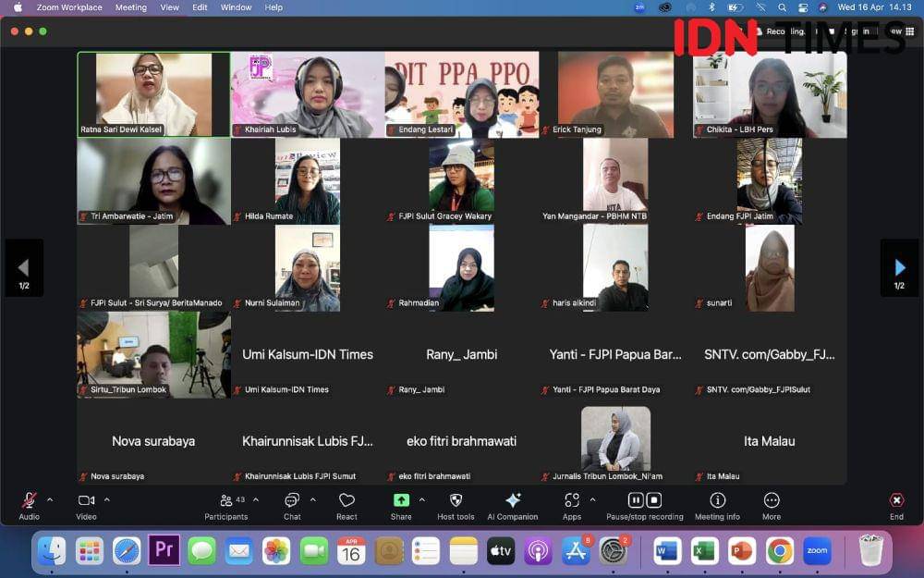The width and height of the screenshot is (924, 578).
Task: Go to next page of participants
Action: tap(899, 268)
